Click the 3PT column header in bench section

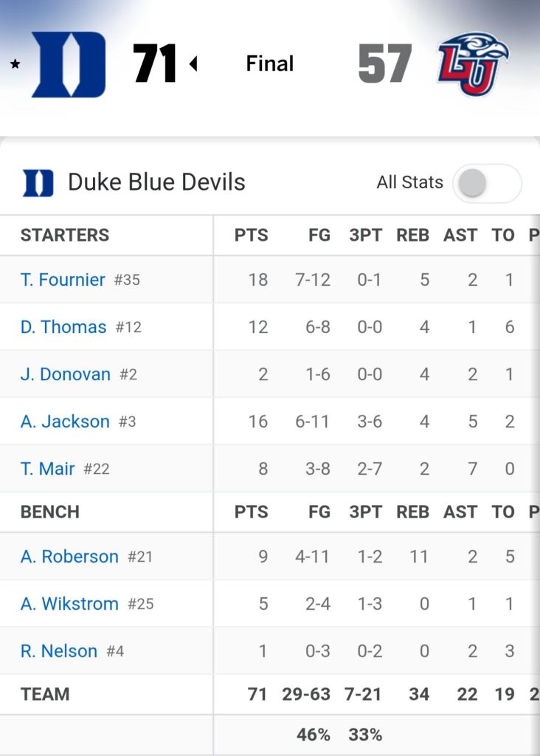365,512
